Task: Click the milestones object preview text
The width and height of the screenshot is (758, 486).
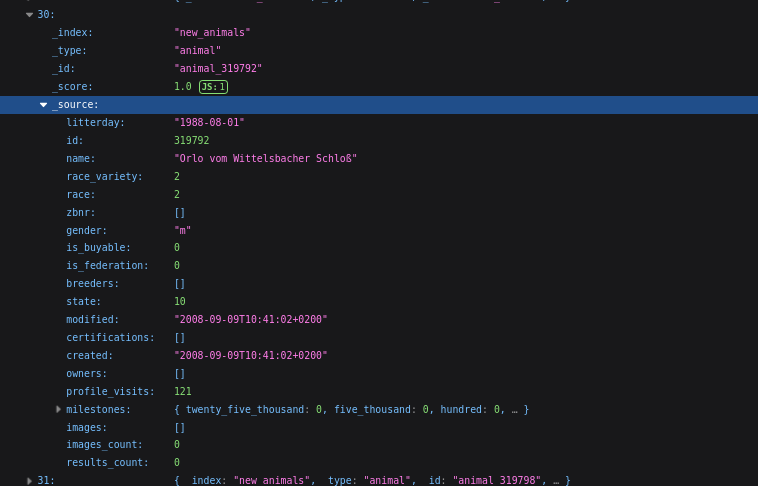Action: coord(351,409)
